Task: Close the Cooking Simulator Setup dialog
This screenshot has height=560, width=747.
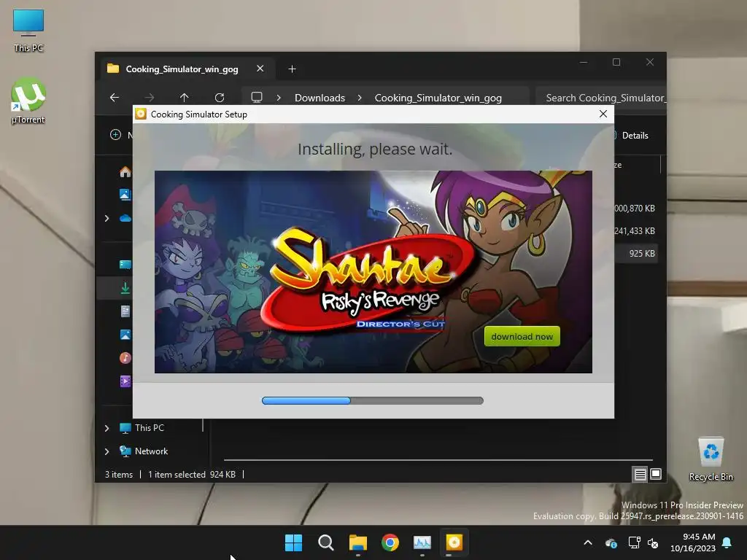Action: point(603,114)
